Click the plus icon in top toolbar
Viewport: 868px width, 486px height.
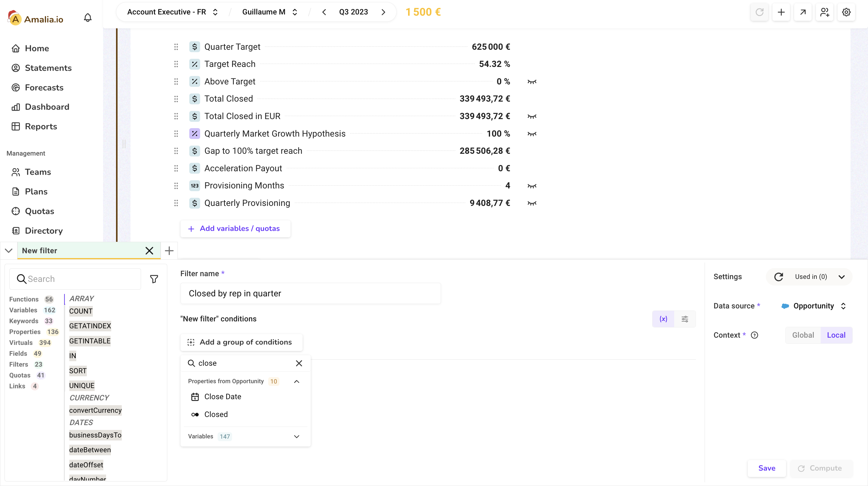point(781,12)
